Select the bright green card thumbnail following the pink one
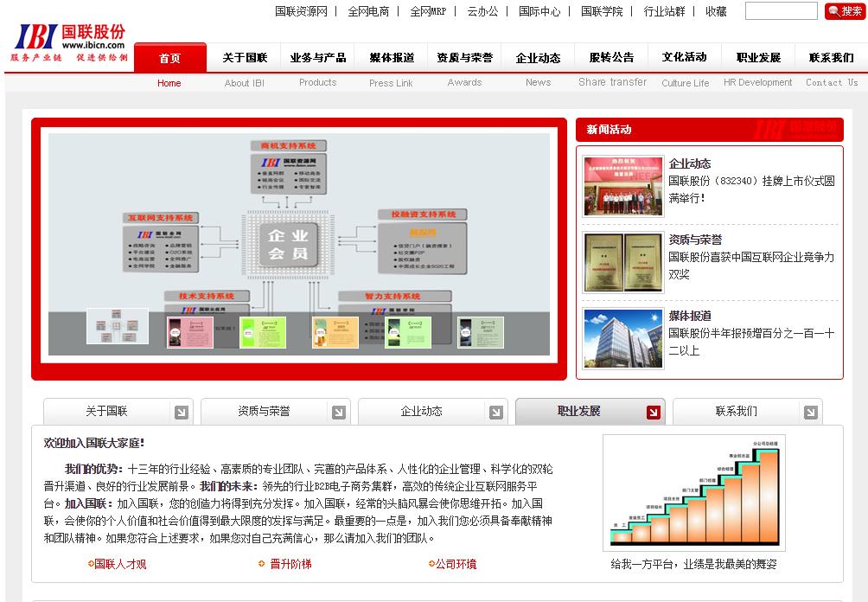The image size is (868, 602). pos(263,332)
